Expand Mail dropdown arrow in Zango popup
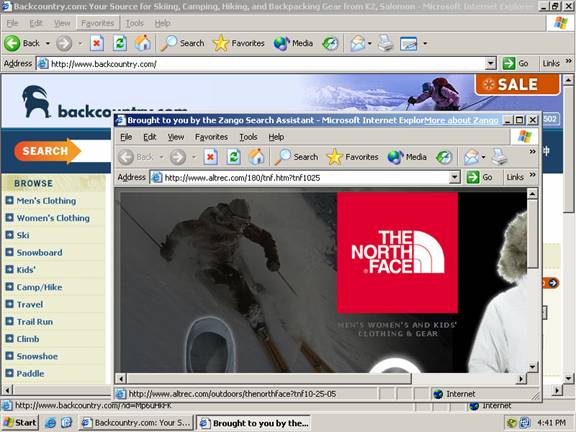This screenshot has width=576, height=432. click(483, 157)
